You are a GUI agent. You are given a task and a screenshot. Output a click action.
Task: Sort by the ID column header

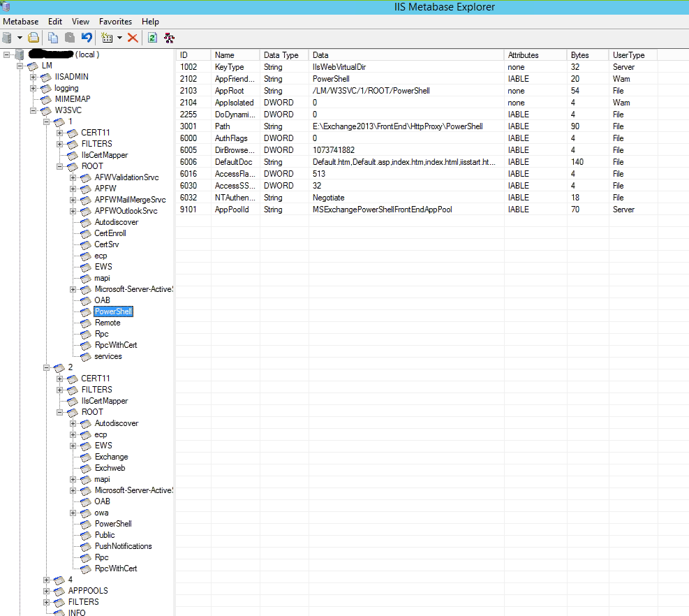193,55
